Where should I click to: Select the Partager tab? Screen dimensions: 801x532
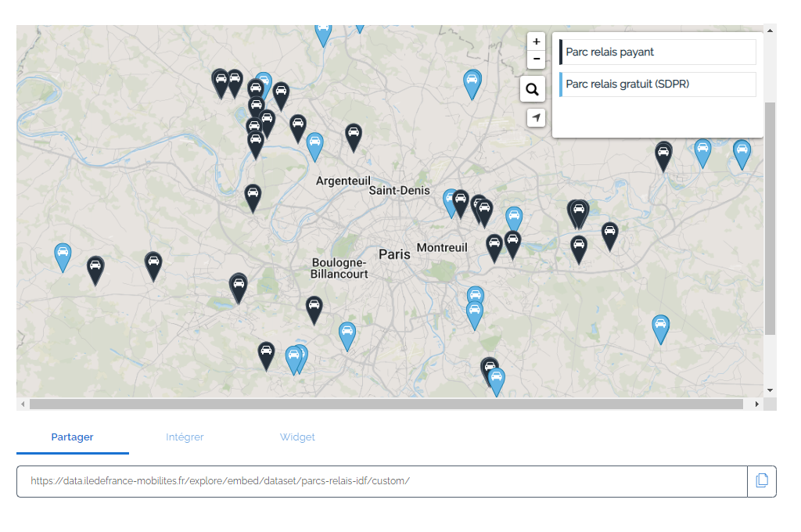coord(72,437)
